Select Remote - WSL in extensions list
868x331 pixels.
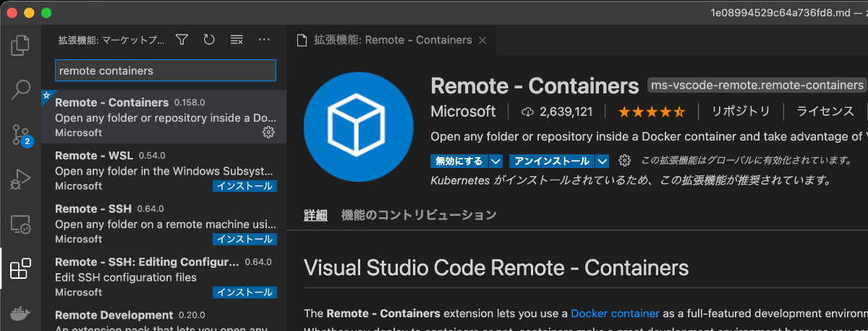point(165,170)
